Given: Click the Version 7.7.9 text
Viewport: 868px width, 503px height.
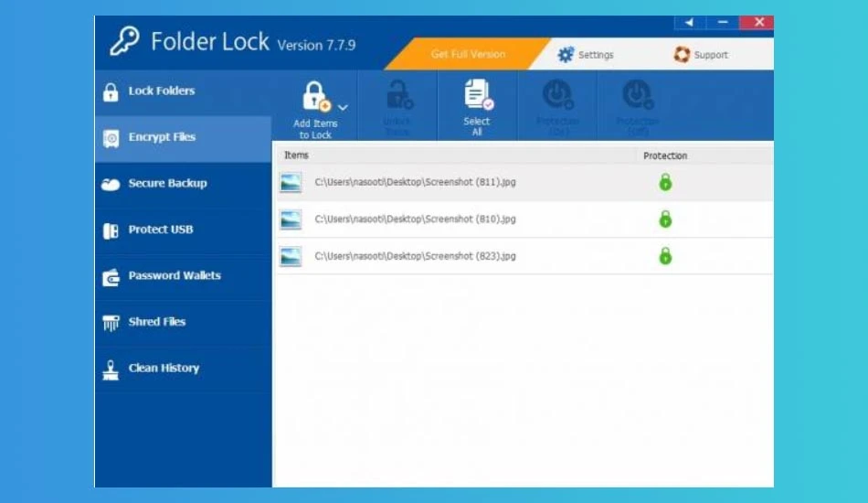Looking at the screenshot, I should 316,46.
